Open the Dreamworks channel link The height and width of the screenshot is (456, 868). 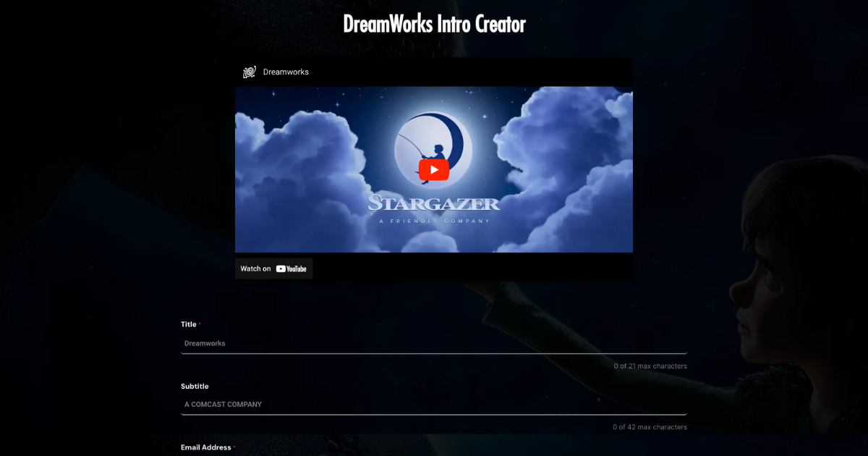(x=286, y=72)
